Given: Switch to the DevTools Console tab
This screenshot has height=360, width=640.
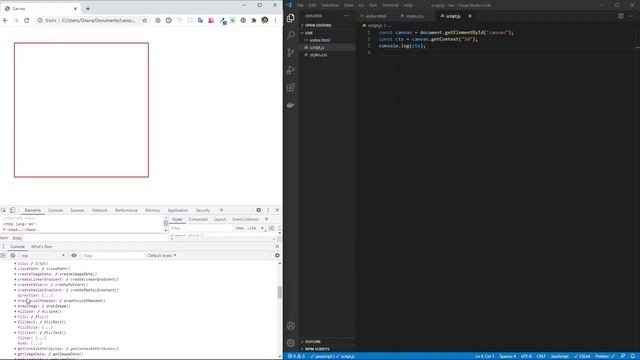Looking at the screenshot, I should click(56, 210).
